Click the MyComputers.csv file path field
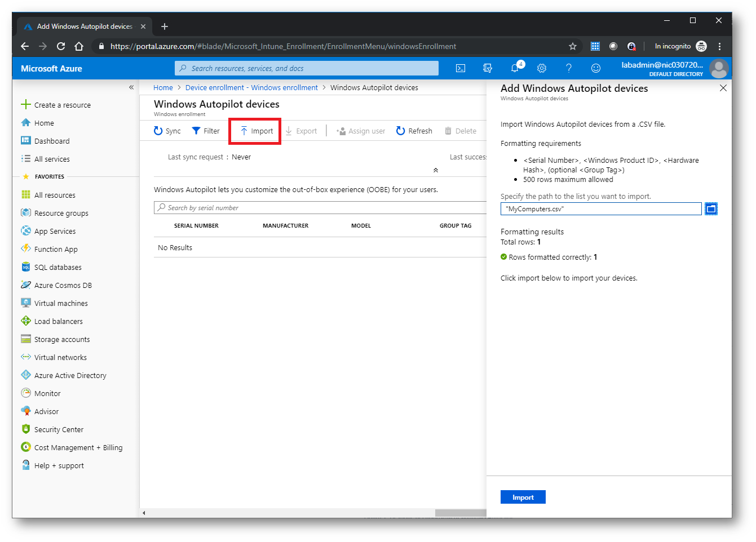 [x=601, y=208]
